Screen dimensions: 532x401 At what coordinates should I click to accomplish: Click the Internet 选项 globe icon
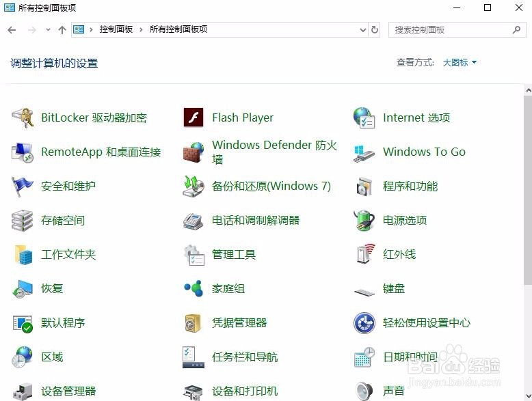tap(364, 117)
